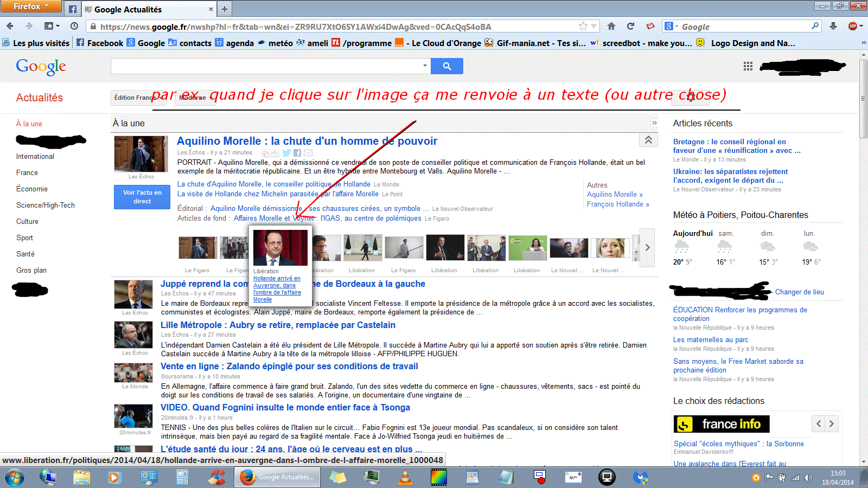Show previous editors' choice source
The width and height of the screenshot is (868, 488).
tap(819, 423)
